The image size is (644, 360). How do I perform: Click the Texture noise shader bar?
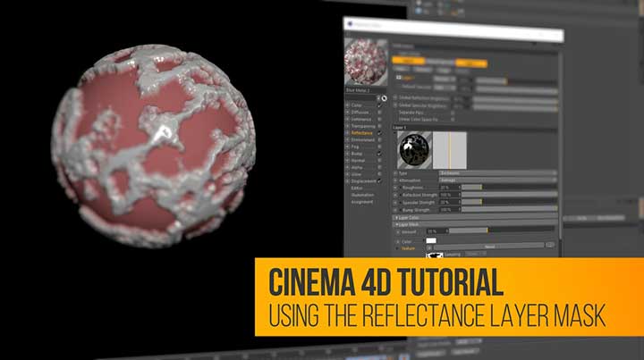coord(490,246)
